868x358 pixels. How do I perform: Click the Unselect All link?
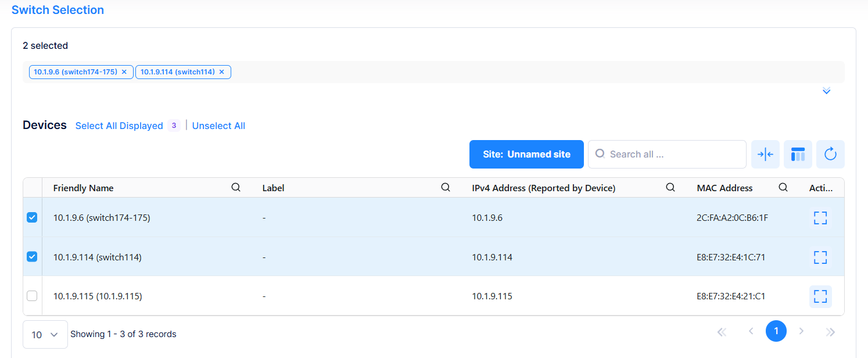pyautogui.click(x=218, y=126)
